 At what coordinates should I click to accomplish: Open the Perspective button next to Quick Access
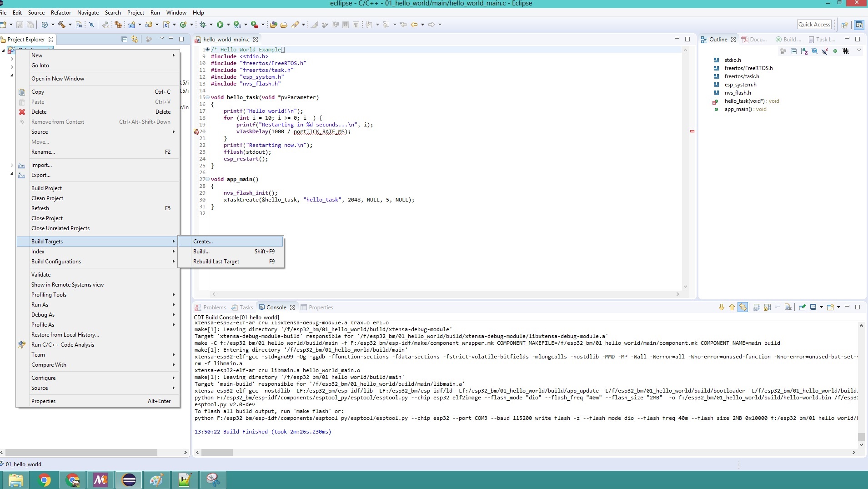coord(845,25)
